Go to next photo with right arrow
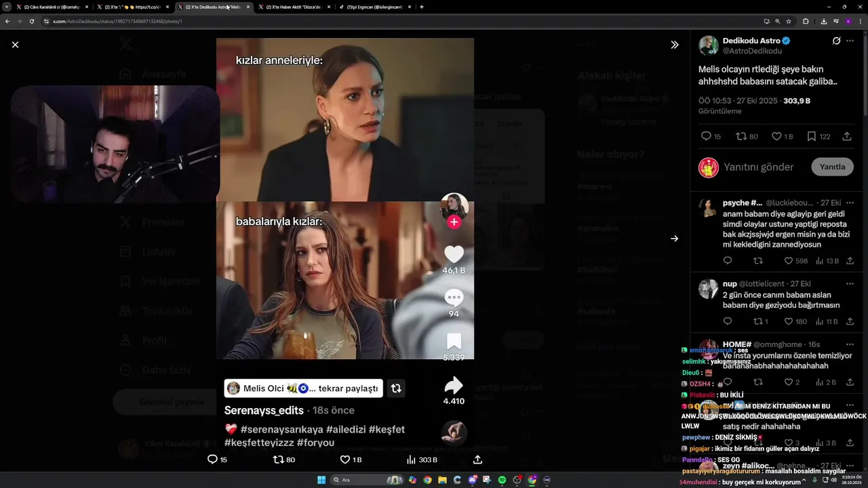This screenshot has height=488, width=868. pyautogui.click(x=675, y=239)
